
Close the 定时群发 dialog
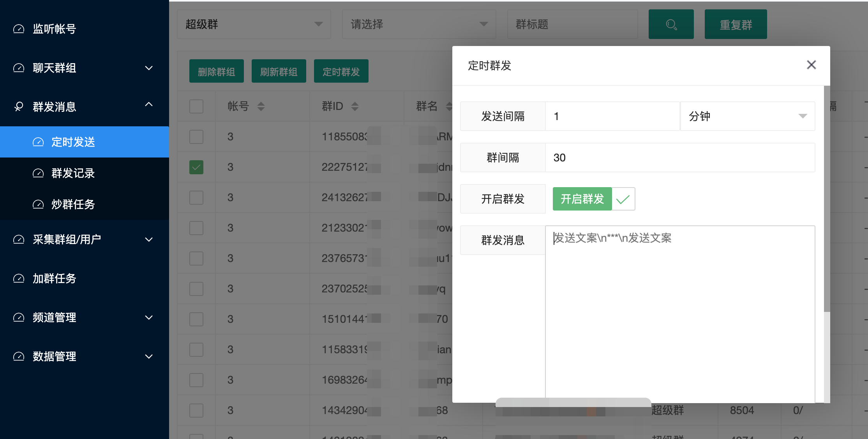pyautogui.click(x=811, y=65)
